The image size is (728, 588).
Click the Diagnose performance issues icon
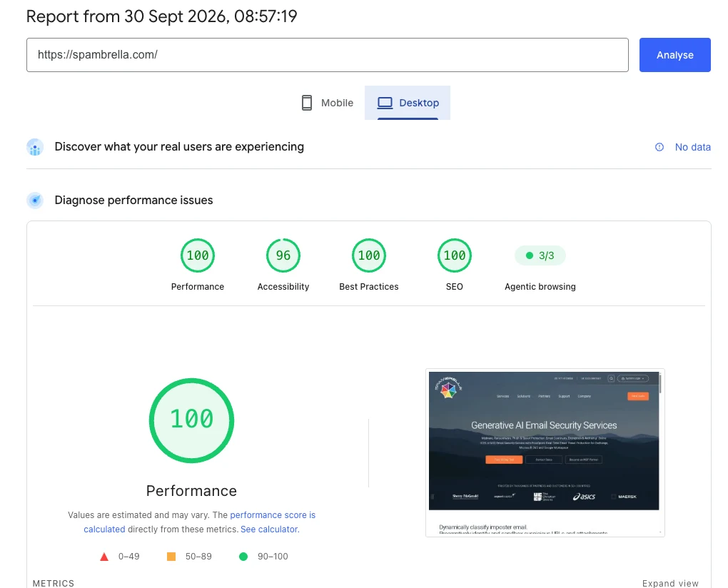tap(35, 201)
